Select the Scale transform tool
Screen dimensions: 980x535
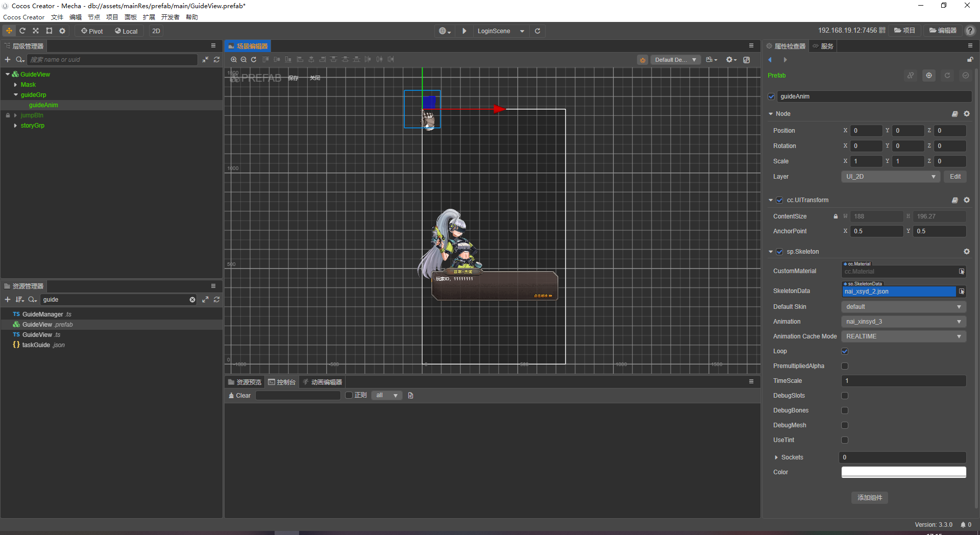[36, 31]
